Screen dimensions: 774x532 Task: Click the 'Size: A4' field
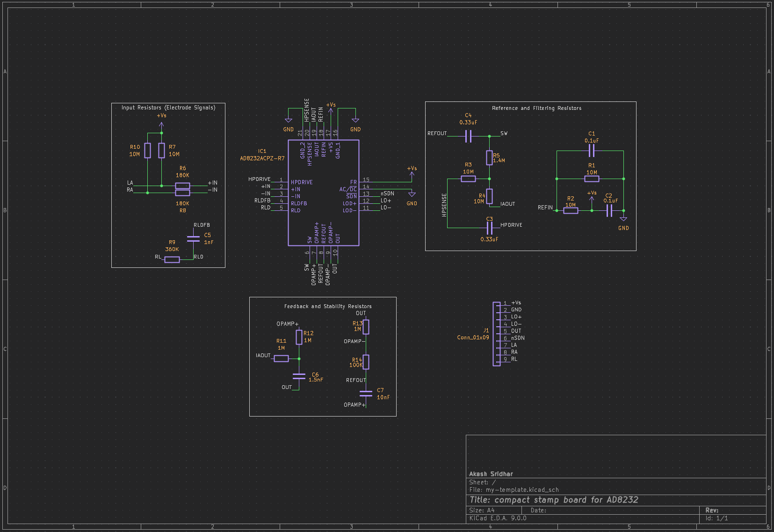point(482,510)
